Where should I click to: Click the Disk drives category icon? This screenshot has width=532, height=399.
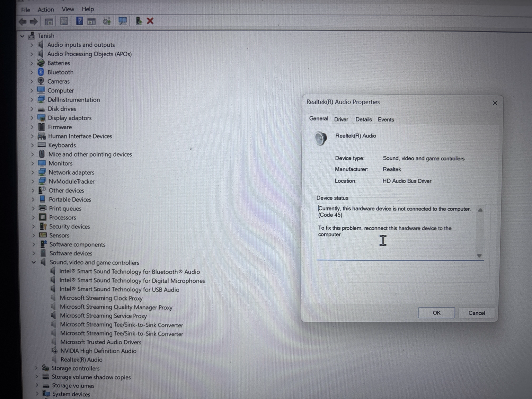41,109
